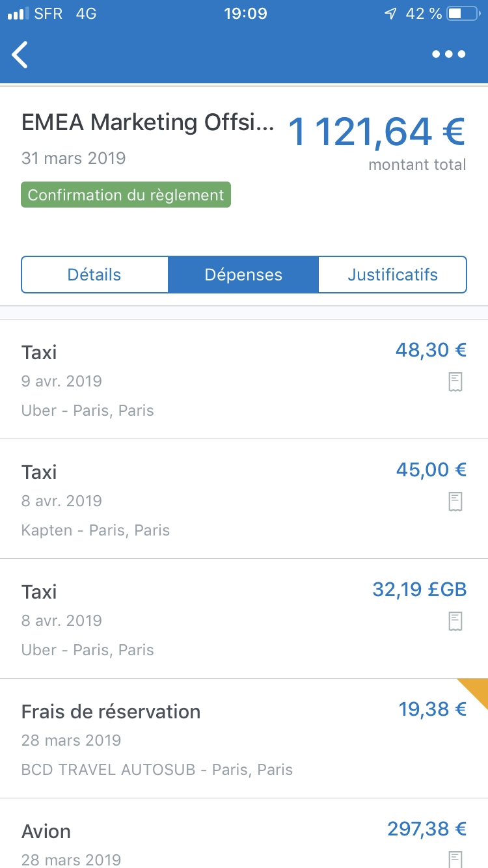This screenshot has width=488, height=868.
Task: Open the three-dots more options menu
Action: click(x=449, y=55)
